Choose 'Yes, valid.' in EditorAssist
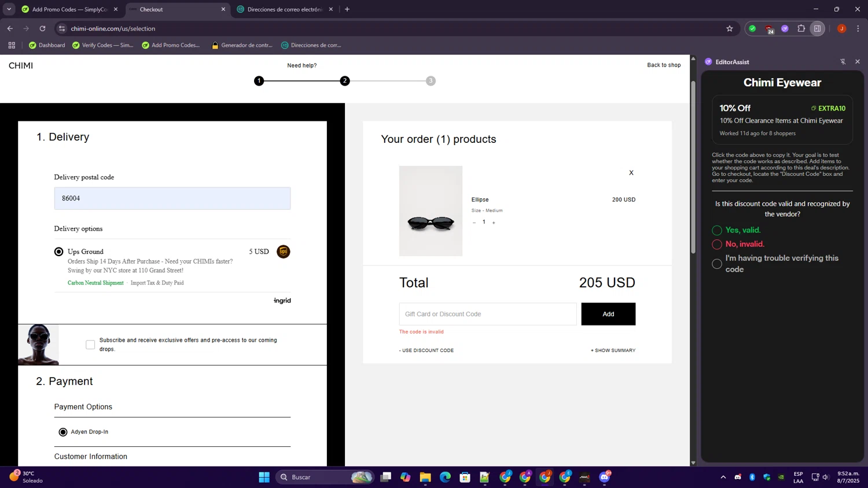This screenshot has width=868, height=488. coord(717,230)
